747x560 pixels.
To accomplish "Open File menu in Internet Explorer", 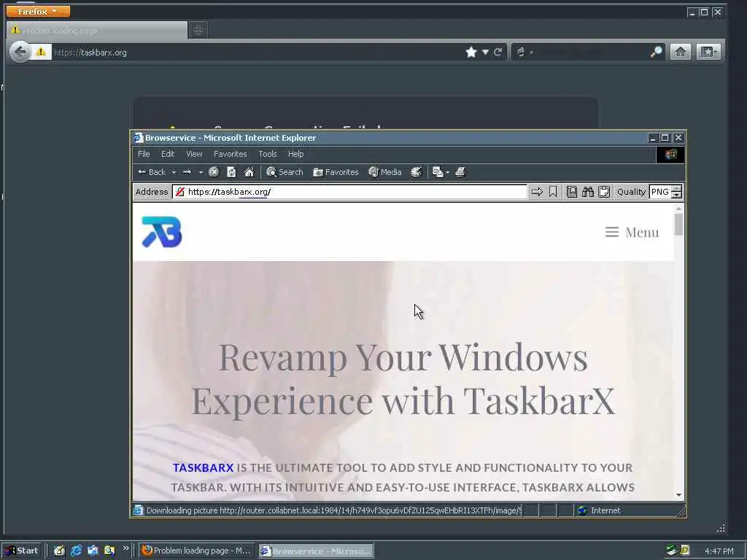I will [144, 154].
